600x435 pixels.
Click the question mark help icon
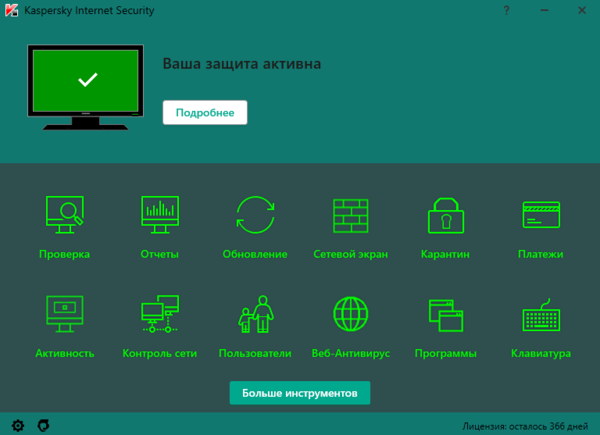pos(506,10)
